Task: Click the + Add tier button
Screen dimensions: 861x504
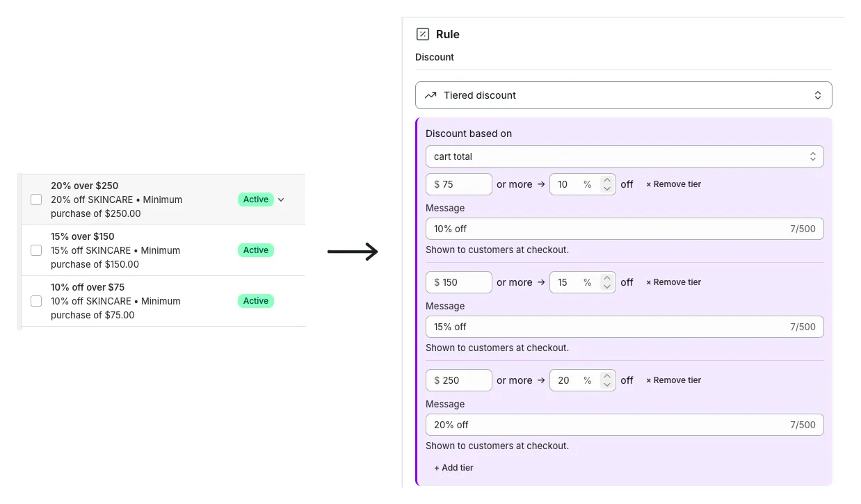Action: point(453,468)
